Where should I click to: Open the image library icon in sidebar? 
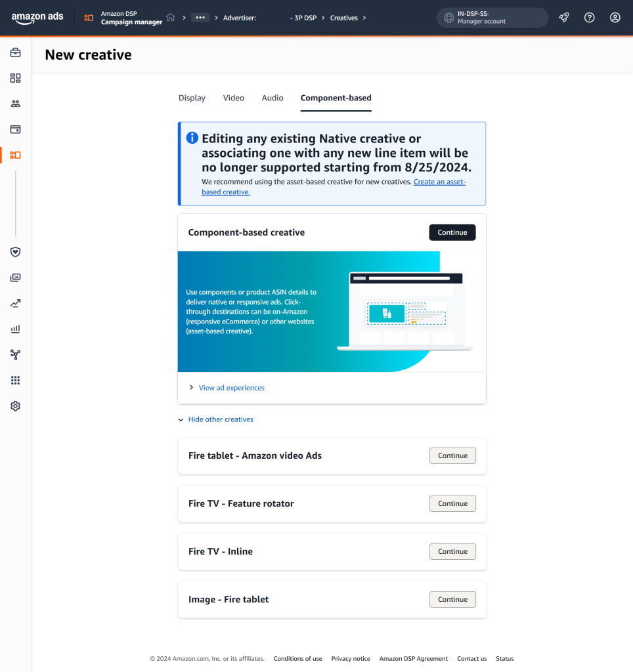[x=16, y=278]
